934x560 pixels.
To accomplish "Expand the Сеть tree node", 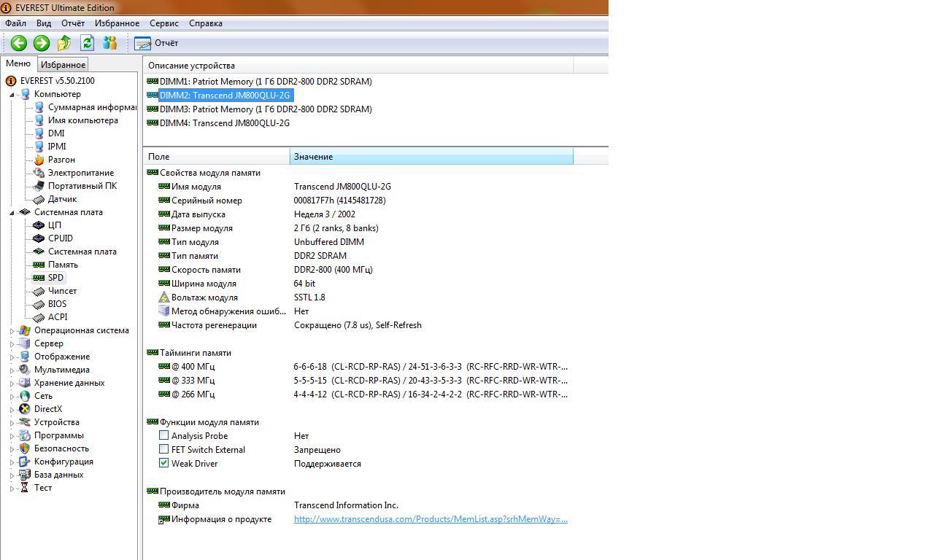I will point(12,396).
